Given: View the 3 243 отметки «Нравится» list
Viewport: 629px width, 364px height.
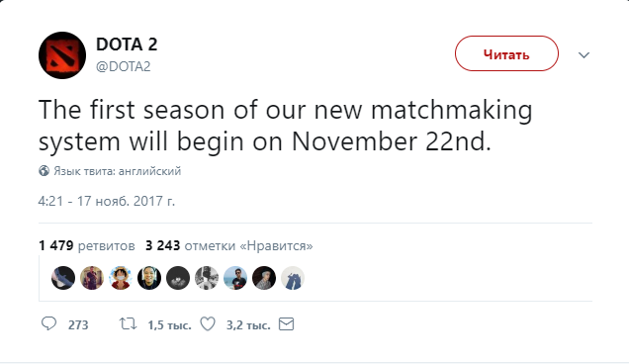Looking at the screenshot, I should click(229, 245).
